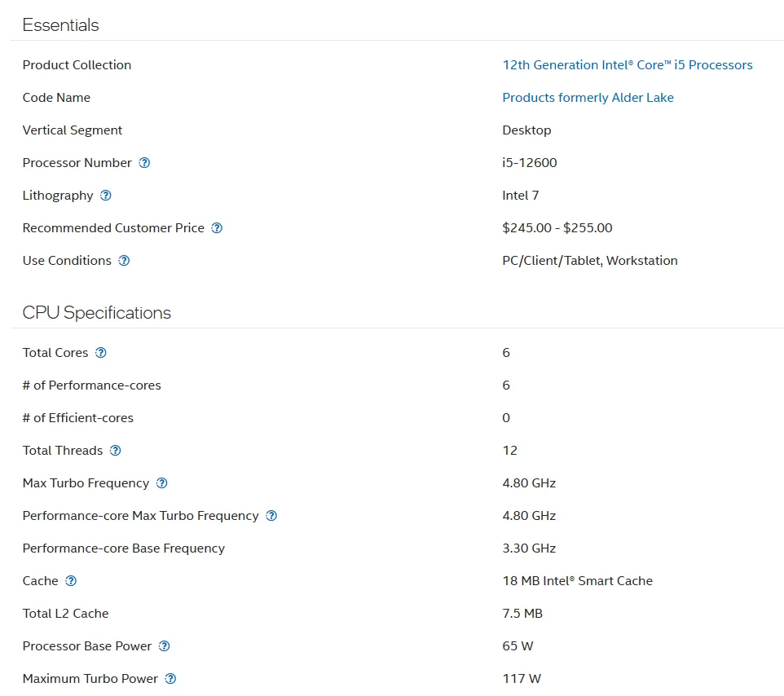This screenshot has height=696, width=784.
Task: Click the help icon beside Cache
Action: tap(71, 581)
